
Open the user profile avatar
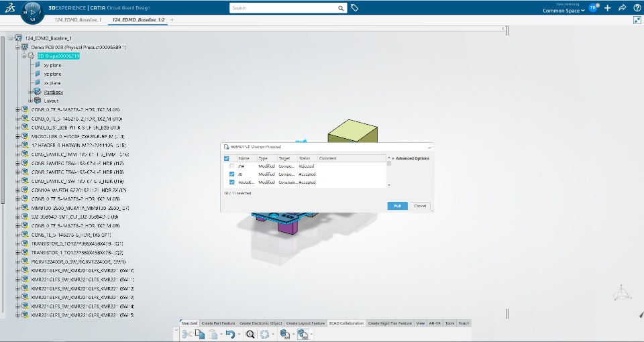click(x=592, y=8)
